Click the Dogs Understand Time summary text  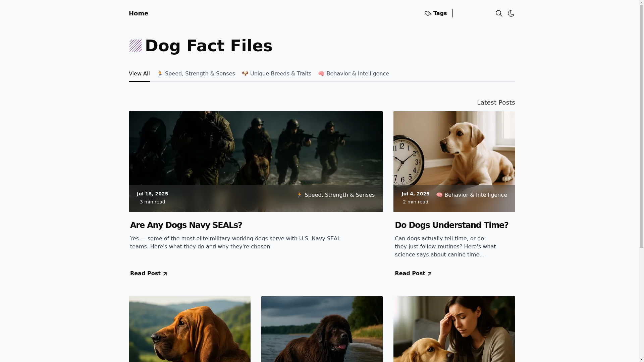click(445, 247)
